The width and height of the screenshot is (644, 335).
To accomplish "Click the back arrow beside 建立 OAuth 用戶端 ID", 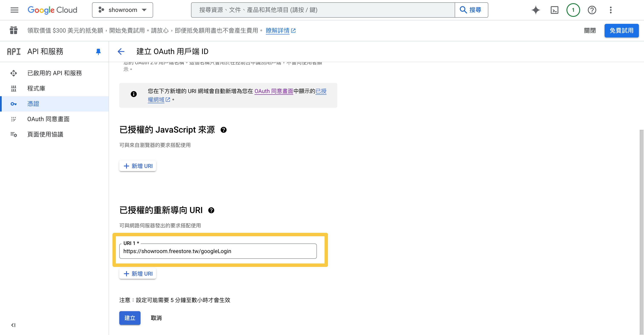I will [121, 52].
